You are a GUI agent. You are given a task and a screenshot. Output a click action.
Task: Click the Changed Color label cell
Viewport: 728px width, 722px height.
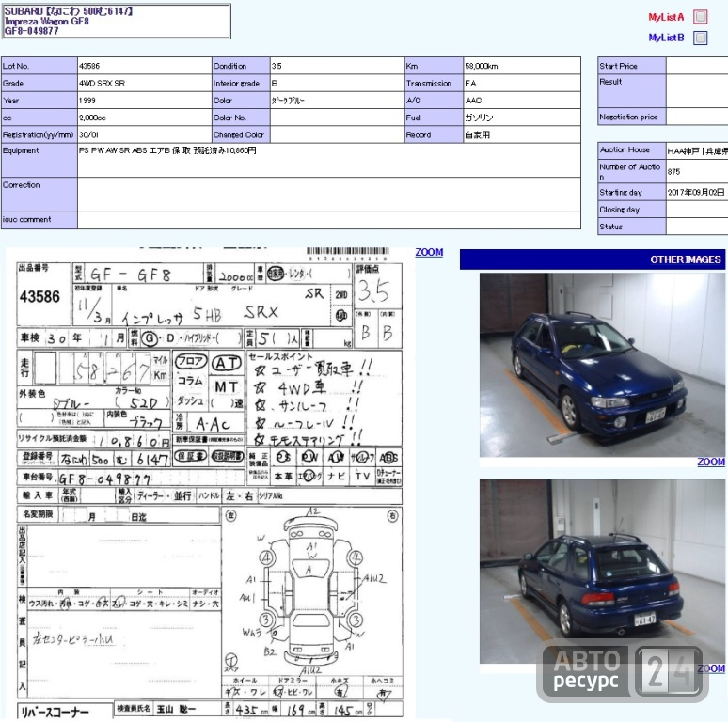point(241,135)
